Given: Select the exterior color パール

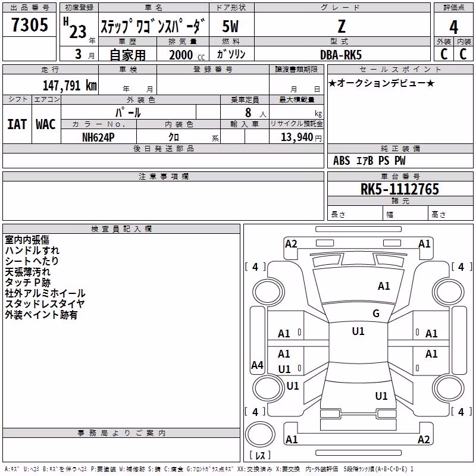Looking at the screenshot, I should (x=128, y=112).
